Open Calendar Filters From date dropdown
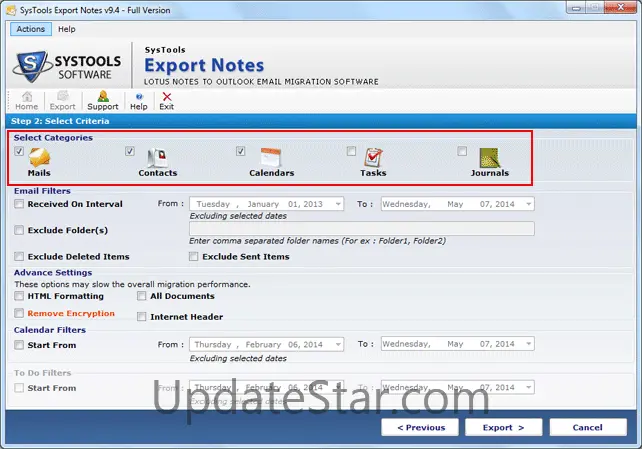This screenshot has height=449, width=642. [x=338, y=344]
